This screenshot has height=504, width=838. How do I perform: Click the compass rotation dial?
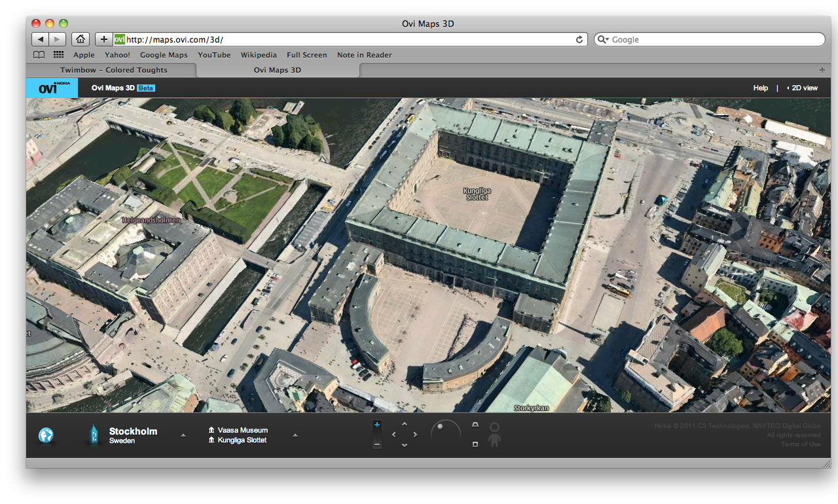[x=445, y=433]
